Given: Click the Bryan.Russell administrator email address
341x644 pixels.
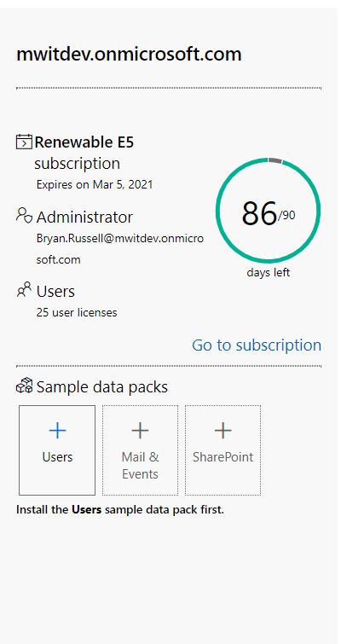Looking at the screenshot, I should [x=120, y=249].
